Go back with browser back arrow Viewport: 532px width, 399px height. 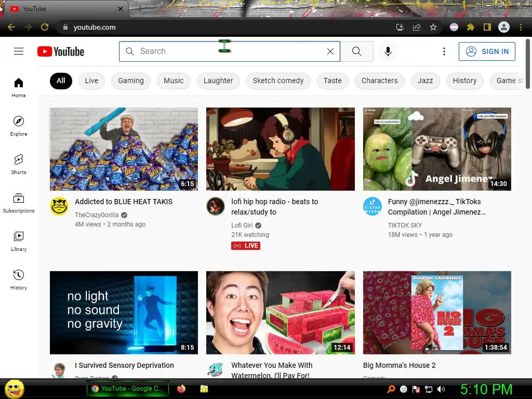tap(11, 27)
